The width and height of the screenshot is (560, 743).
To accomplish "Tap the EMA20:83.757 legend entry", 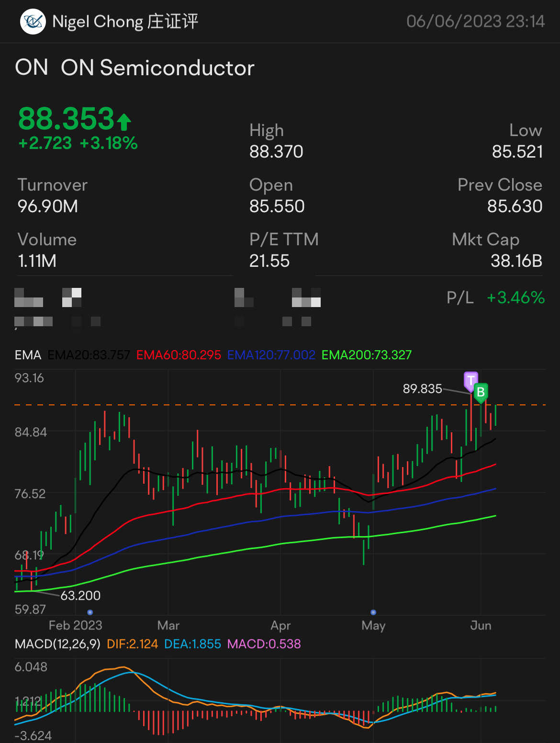I will tap(89, 355).
